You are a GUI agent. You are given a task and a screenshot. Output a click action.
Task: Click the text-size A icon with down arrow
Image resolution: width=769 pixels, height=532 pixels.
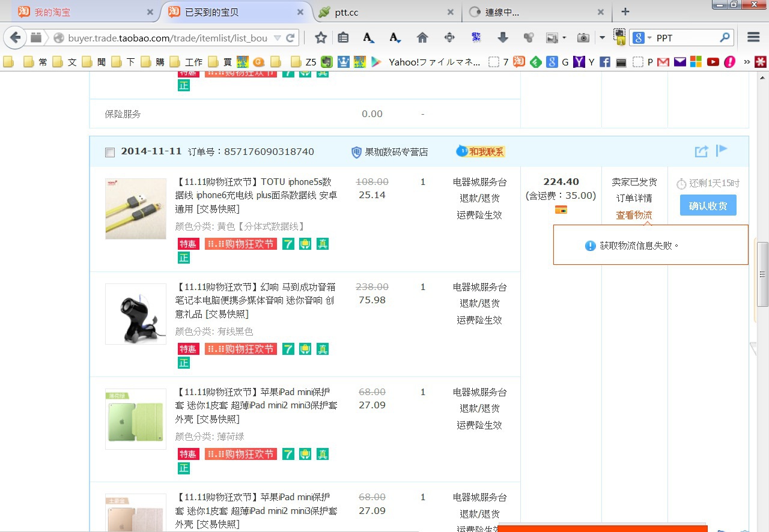395,38
